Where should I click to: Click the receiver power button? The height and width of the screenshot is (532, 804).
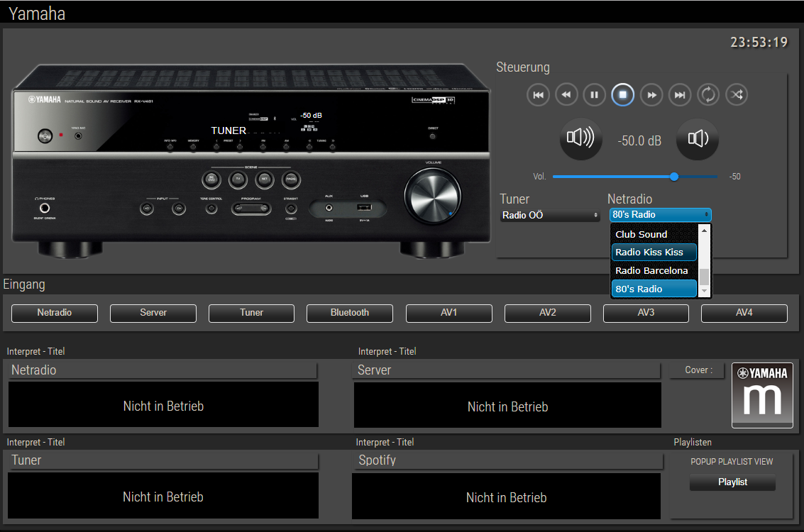(x=45, y=135)
